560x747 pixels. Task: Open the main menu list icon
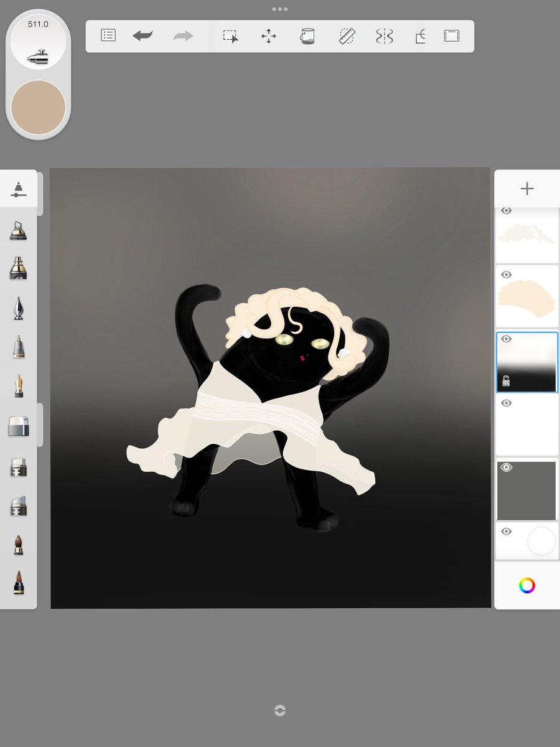point(108,35)
